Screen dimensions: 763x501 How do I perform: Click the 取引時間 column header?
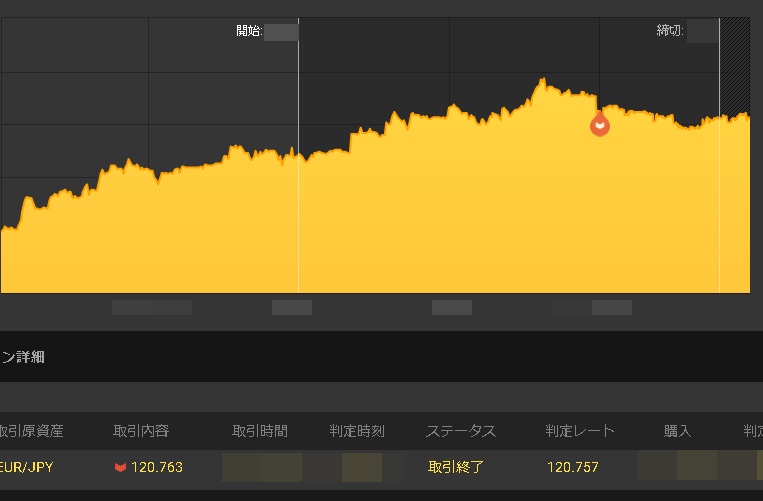[260, 431]
